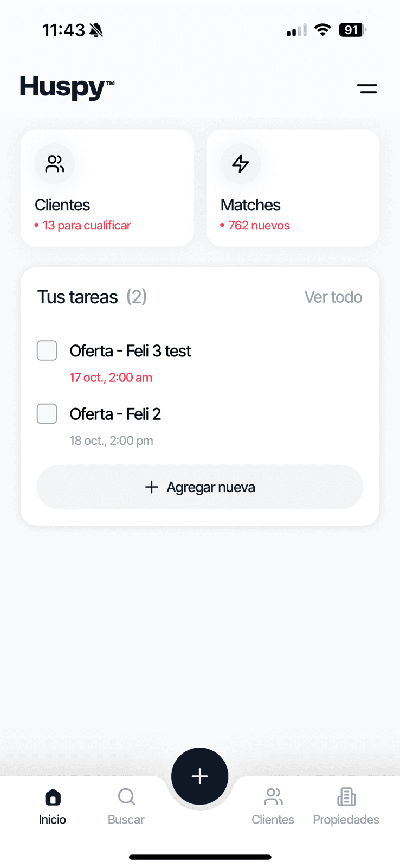This screenshot has height=868, width=400.
Task: Check the Oferta - Feli 3 test checkbox
Action: coord(47,350)
